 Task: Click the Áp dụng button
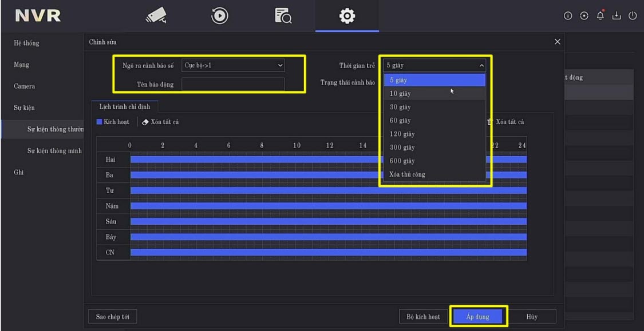(x=477, y=317)
